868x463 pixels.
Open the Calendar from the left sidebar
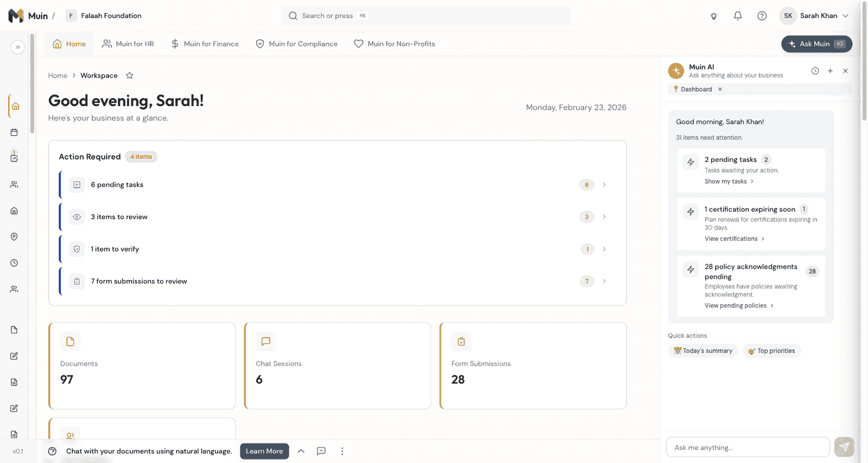point(14,132)
